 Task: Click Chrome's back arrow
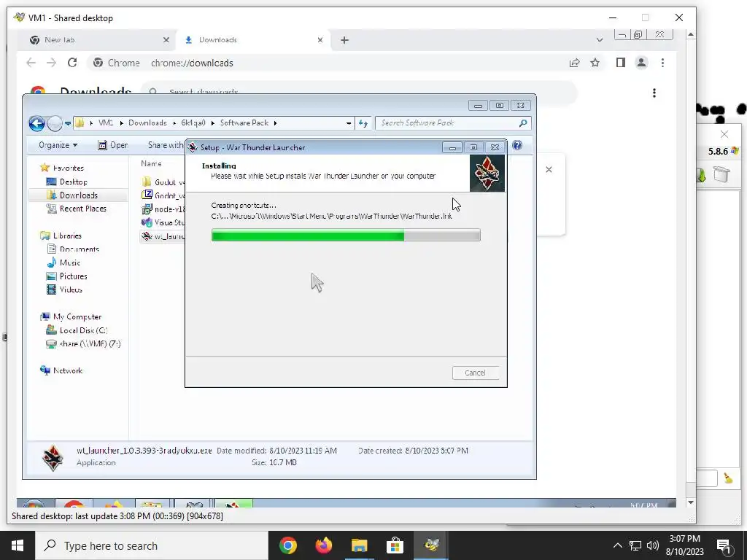pos(31,63)
